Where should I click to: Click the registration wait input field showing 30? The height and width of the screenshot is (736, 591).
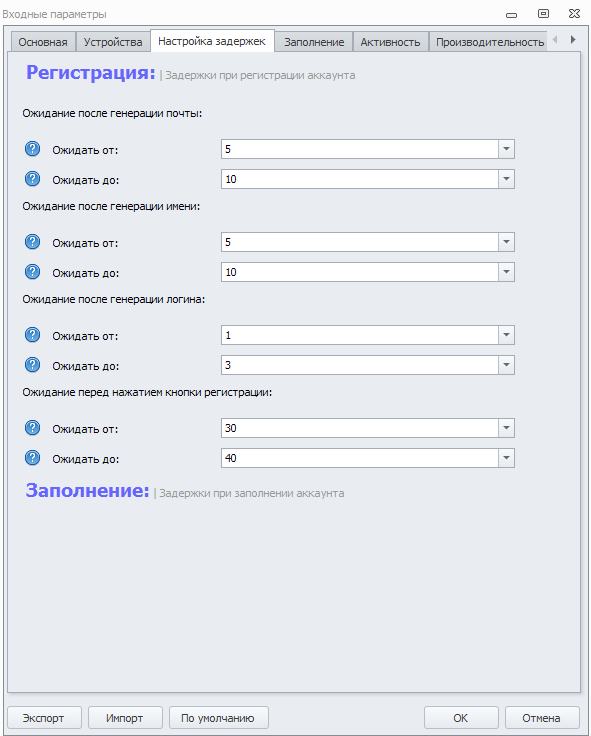tap(360, 428)
